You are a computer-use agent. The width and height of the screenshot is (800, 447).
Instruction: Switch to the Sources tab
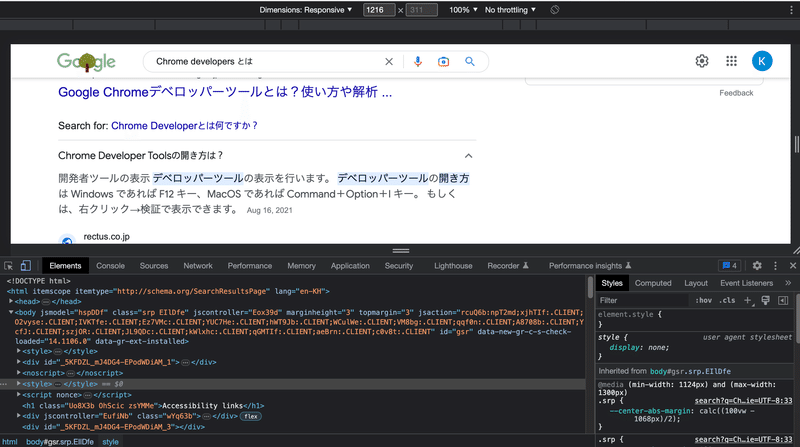pyautogui.click(x=154, y=266)
